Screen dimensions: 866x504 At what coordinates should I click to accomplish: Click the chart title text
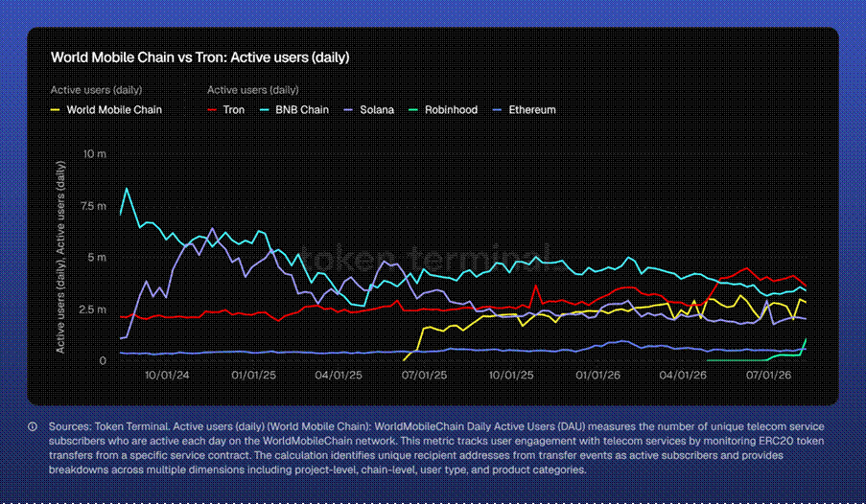click(199, 57)
